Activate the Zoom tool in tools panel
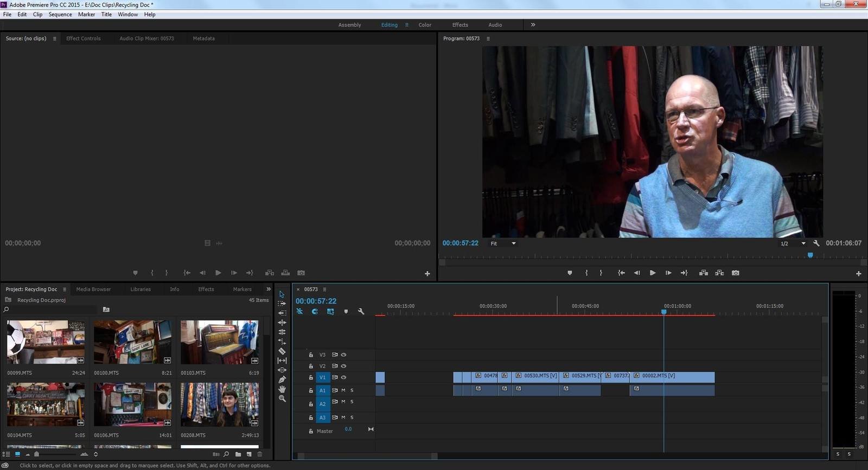This screenshot has height=470, width=868. [282, 398]
